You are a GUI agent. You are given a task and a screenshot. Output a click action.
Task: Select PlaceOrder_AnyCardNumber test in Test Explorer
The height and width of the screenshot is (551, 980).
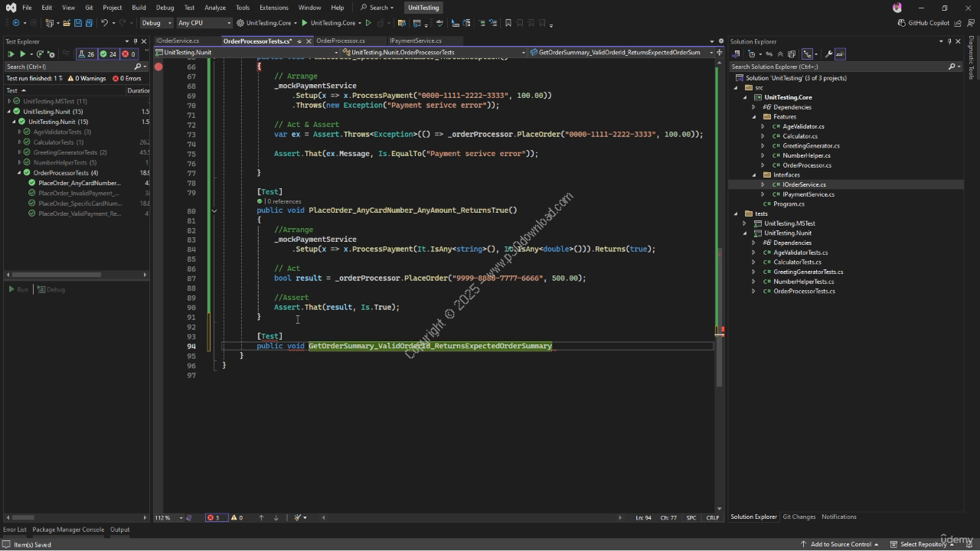[x=79, y=183]
